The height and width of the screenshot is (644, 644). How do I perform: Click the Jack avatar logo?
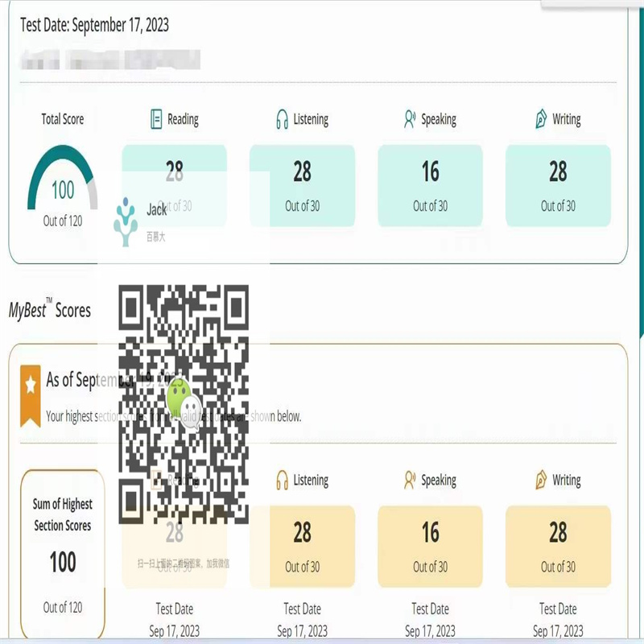pos(126,221)
